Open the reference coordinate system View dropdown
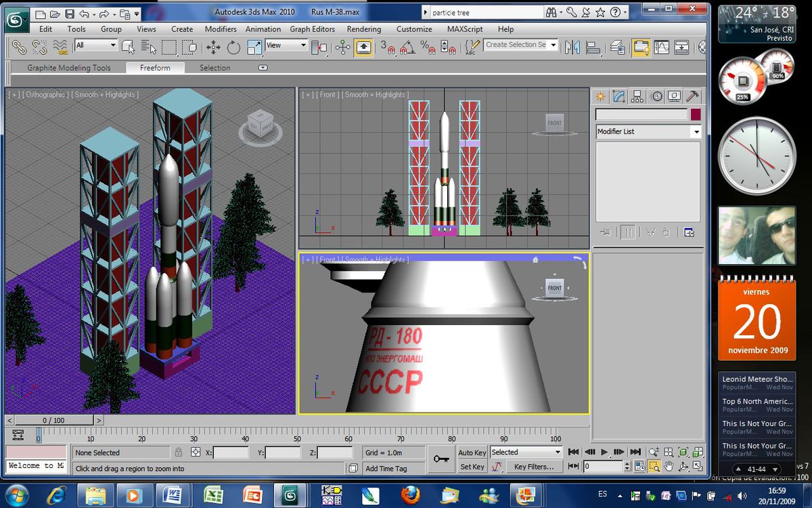 pyautogui.click(x=286, y=45)
